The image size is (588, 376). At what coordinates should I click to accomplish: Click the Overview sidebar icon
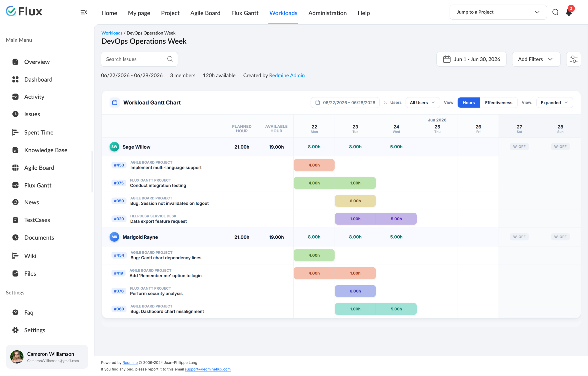point(15,62)
